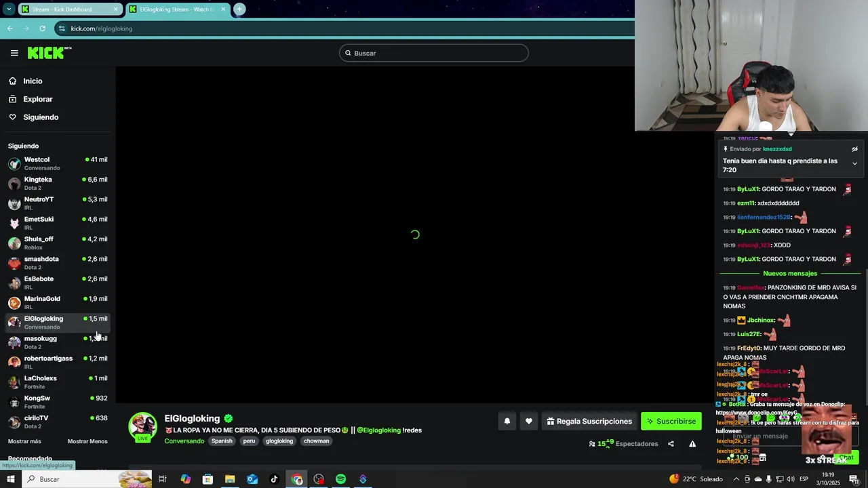Open Outlook from taskbar
Image resolution: width=868 pixels, height=488 pixels.
coord(252,479)
